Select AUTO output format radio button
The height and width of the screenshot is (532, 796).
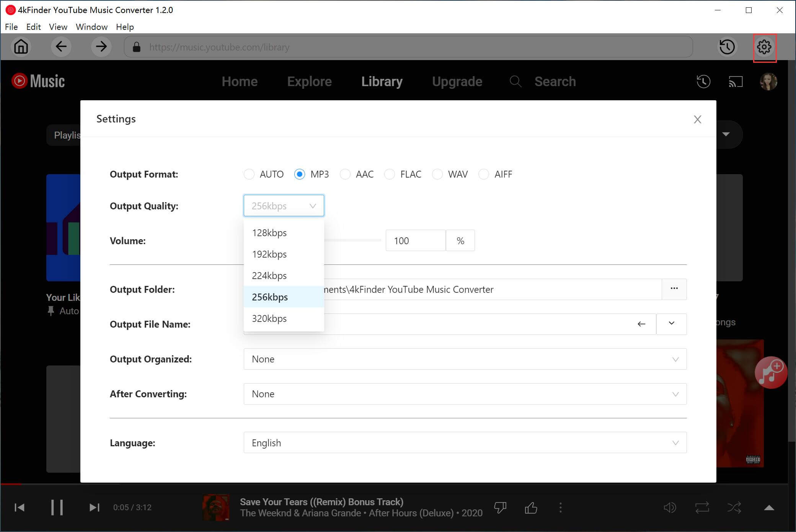(x=249, y=174)
